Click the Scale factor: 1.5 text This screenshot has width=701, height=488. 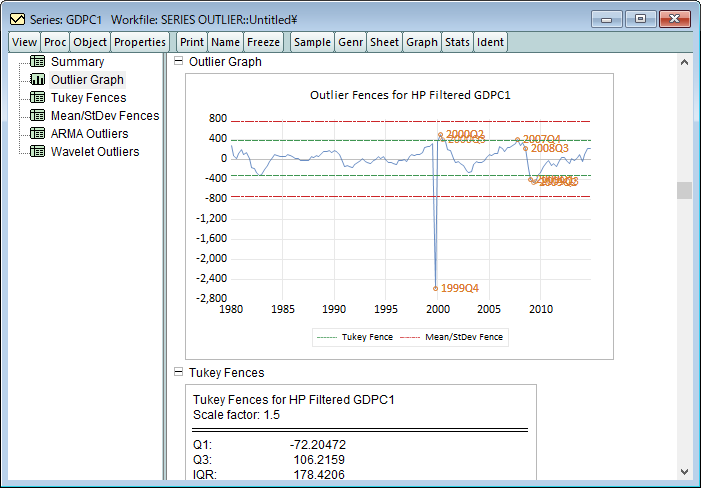[x=236, y=415]
